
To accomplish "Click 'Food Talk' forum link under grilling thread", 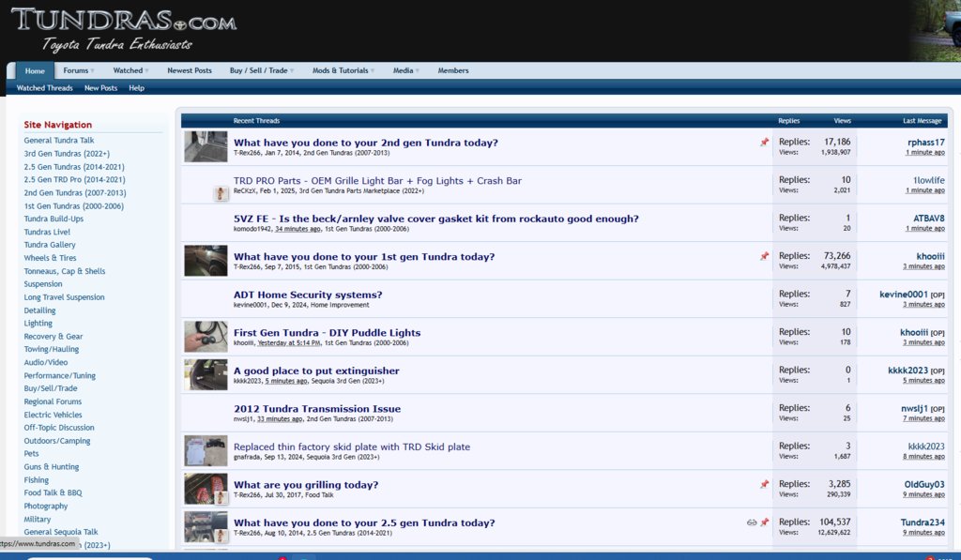I will coord(319,495).
